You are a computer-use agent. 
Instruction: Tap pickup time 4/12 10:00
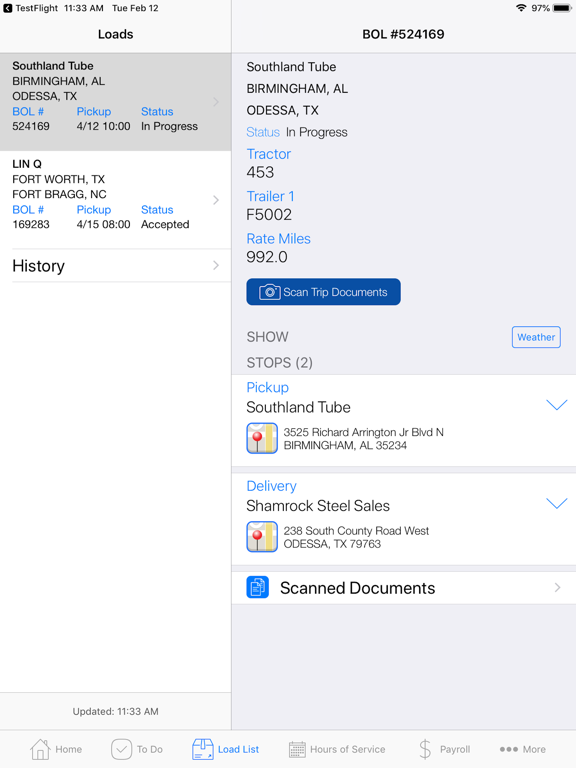[103, 126]
